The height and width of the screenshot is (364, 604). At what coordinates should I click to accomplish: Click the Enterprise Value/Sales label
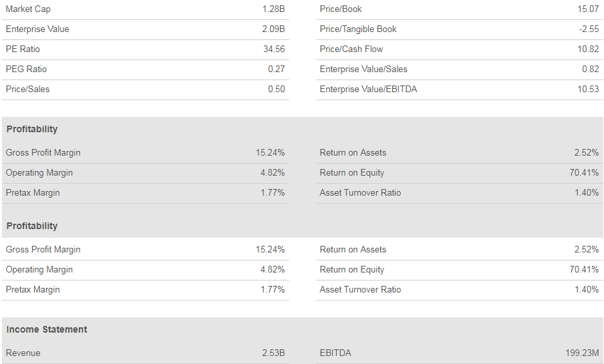point(363,69)
